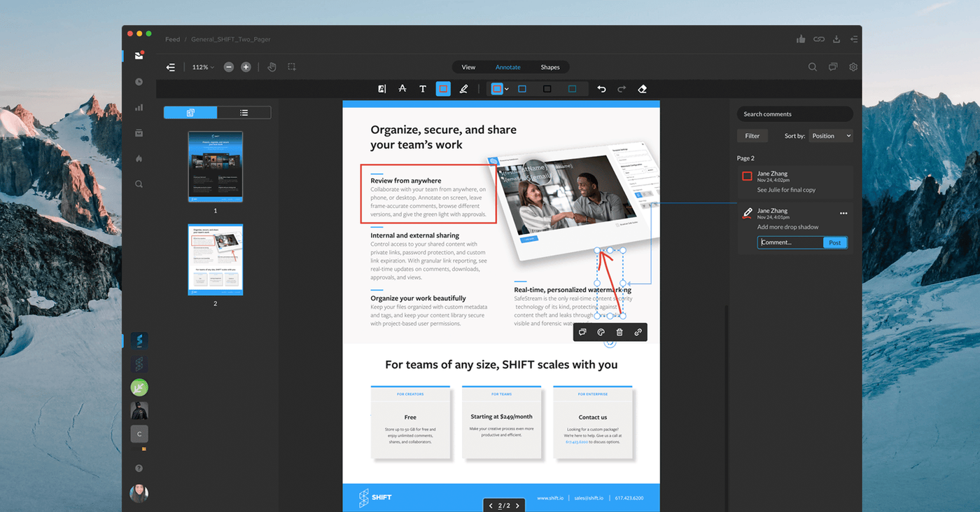Click the Comment... reply input field
The height and width of the screenshot is (512, 980).
[790, 242]
